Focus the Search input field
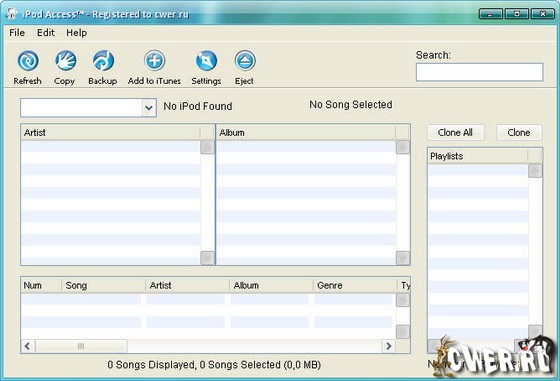Viewport: 560px width, 381px height. coord(479,72)
